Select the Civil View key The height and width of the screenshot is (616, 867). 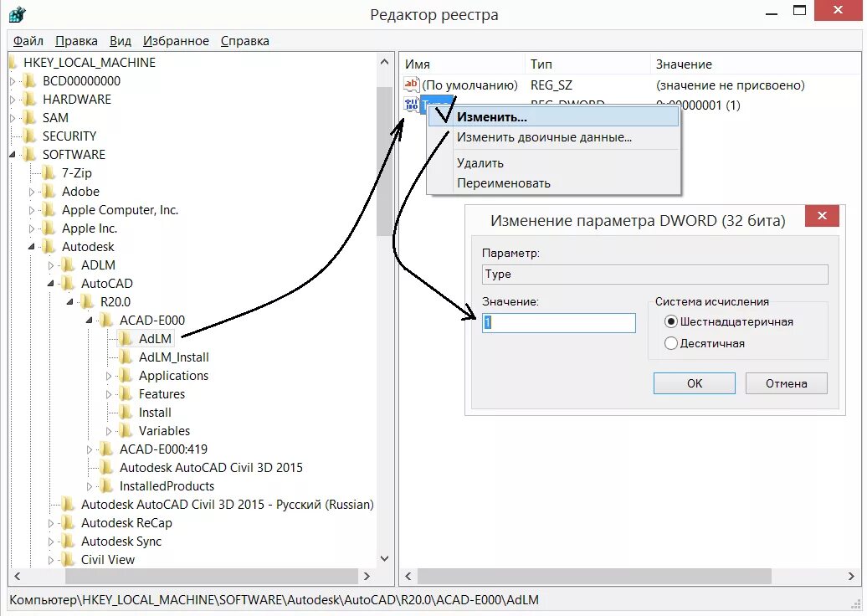point(108,560)
